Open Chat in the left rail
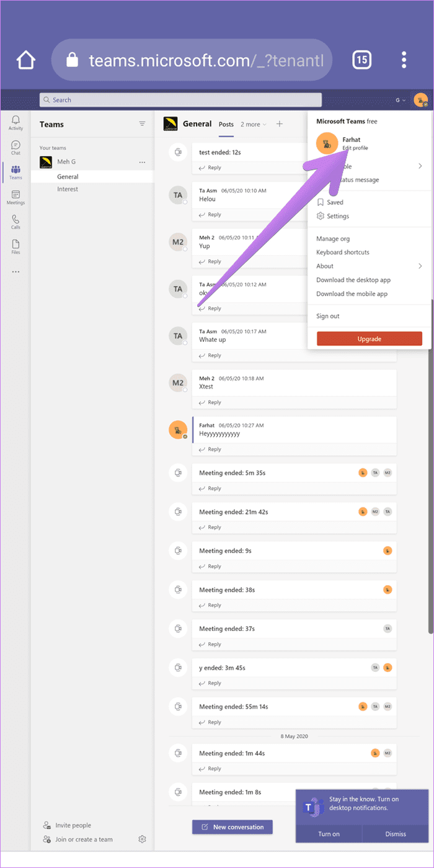 click(15, 148)
